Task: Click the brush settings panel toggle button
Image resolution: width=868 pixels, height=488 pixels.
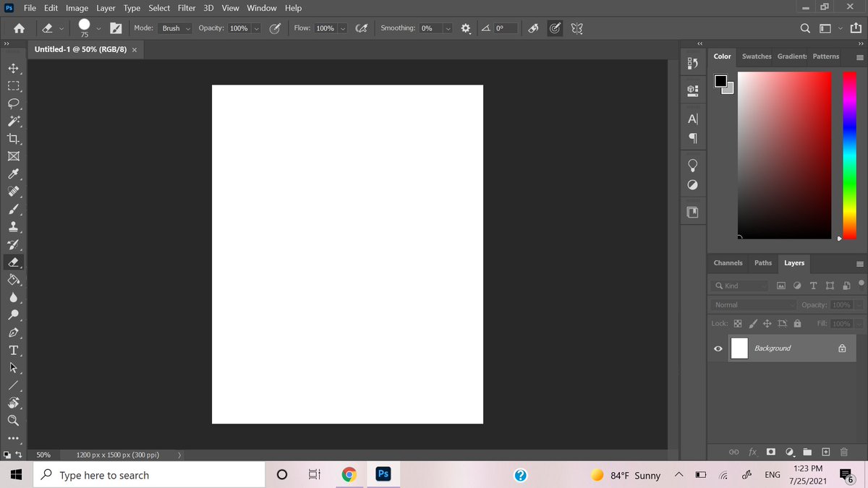Action: [x=116, y=28]
